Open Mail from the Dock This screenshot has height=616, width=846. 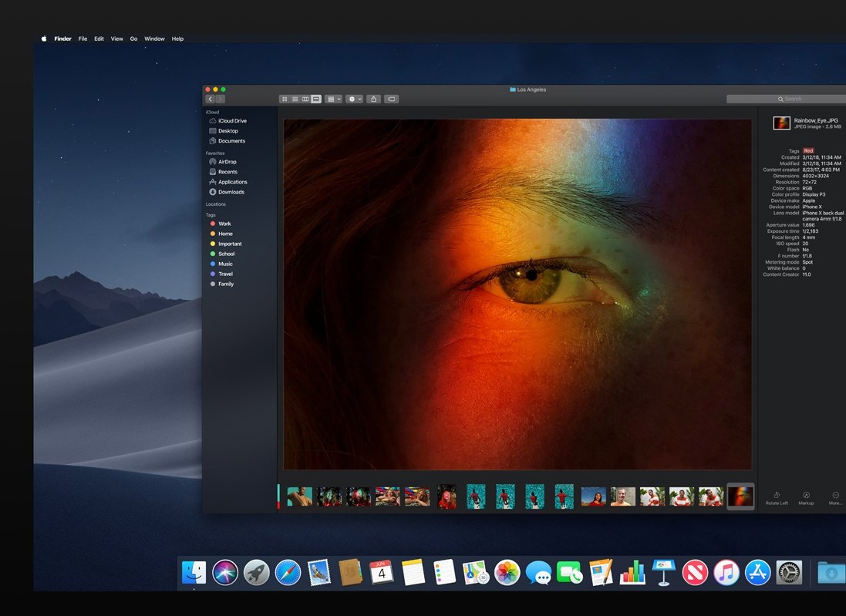click(319, 572)
